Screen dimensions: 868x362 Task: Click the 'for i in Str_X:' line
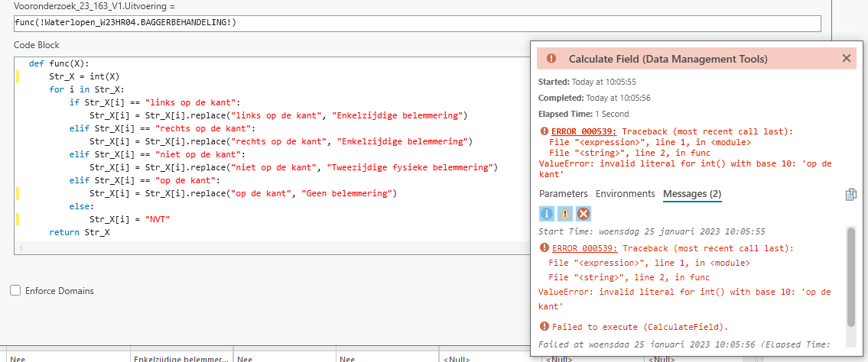click(87, 89)
